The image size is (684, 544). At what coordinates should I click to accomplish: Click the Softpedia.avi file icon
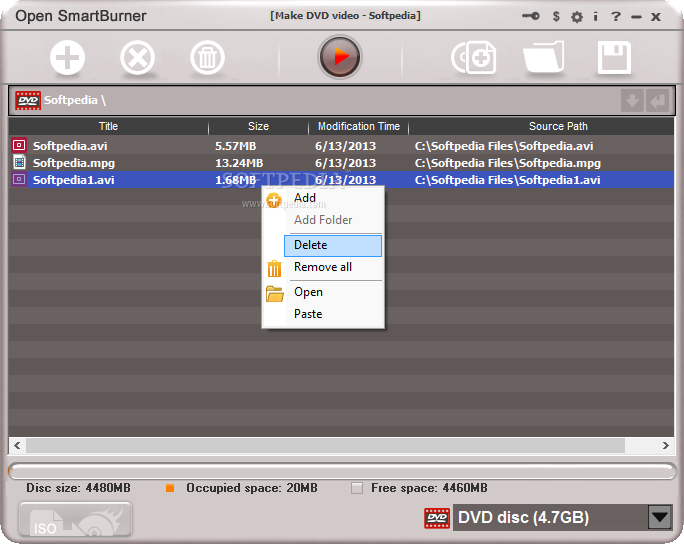[x=19, y=145]
